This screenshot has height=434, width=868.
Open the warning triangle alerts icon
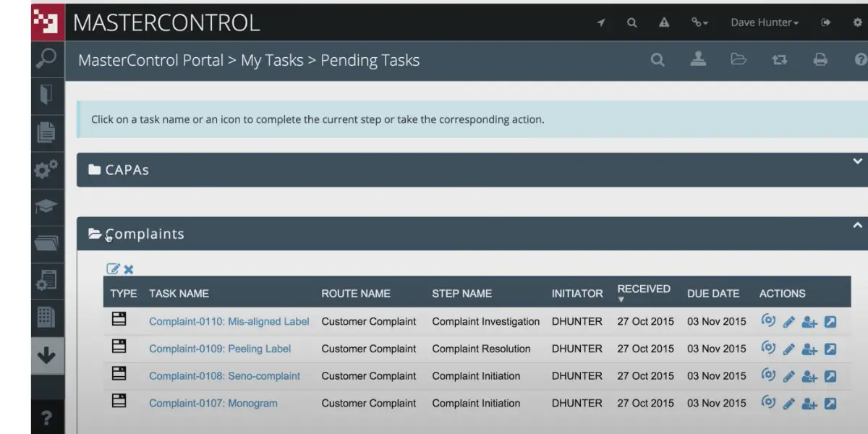664,22
